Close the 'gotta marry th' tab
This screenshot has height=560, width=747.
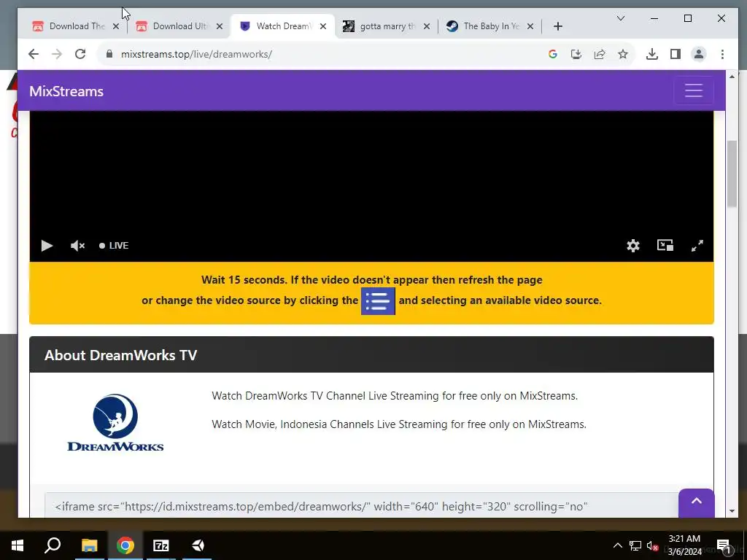point(426,27)
